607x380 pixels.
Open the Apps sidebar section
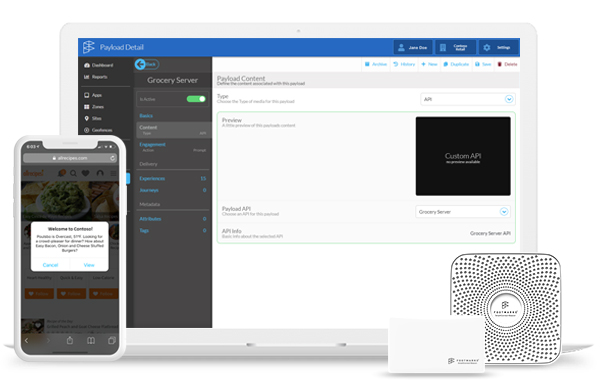(93, 95)
